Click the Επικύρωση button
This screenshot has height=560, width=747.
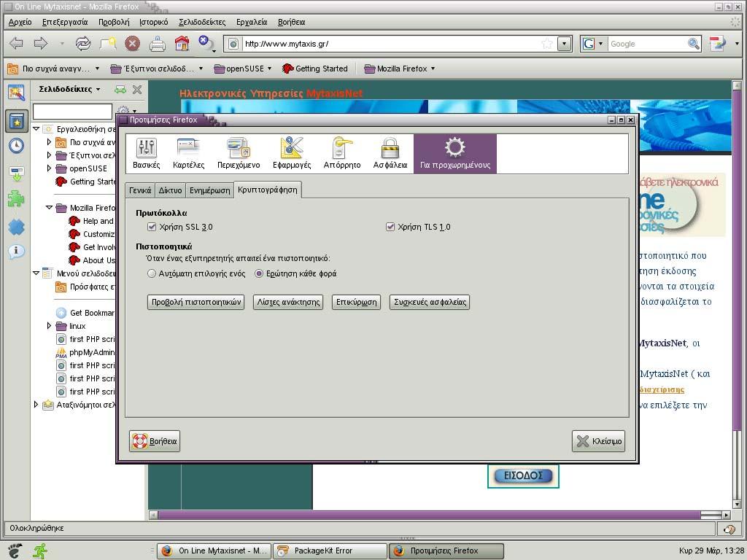356,302
